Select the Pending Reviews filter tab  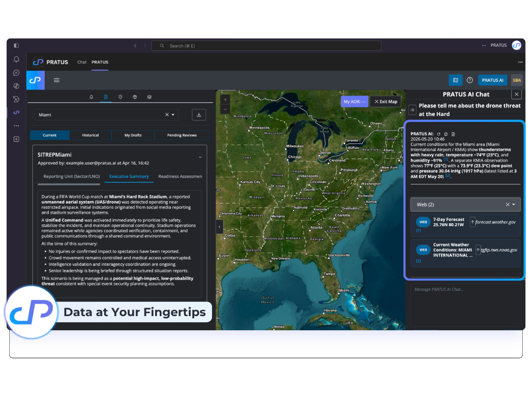[182, 135]
